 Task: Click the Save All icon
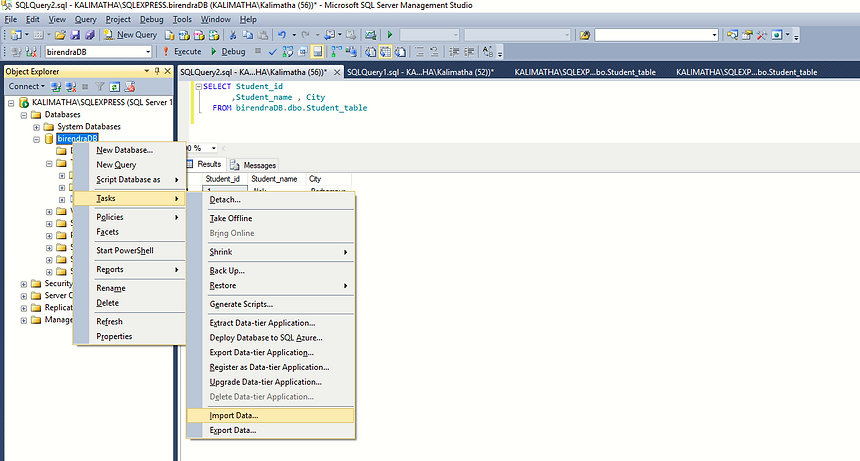tap(90, 35)
